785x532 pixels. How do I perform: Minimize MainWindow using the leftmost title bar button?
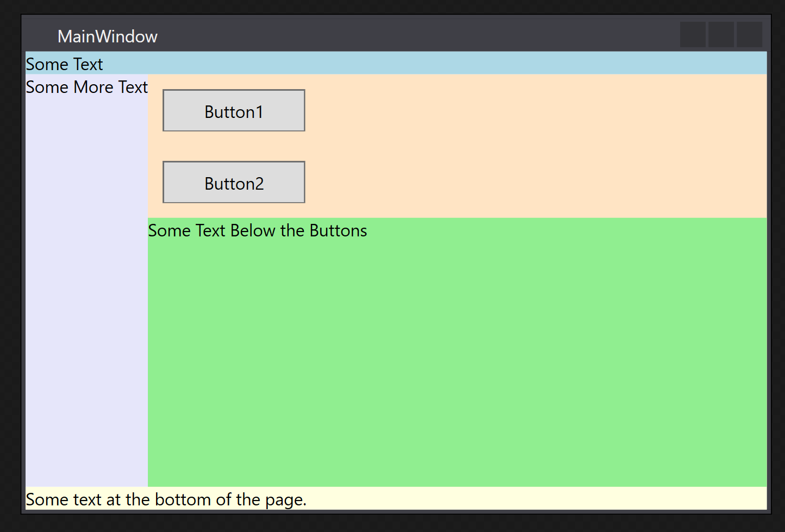pos(693,34)
